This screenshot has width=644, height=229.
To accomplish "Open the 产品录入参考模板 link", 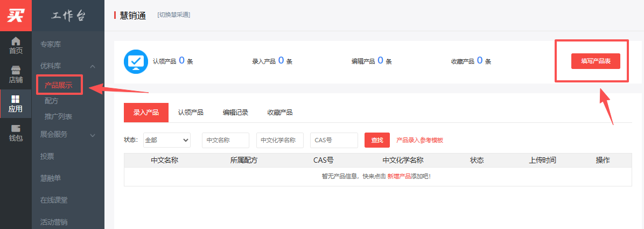I will tap(419, 140).
